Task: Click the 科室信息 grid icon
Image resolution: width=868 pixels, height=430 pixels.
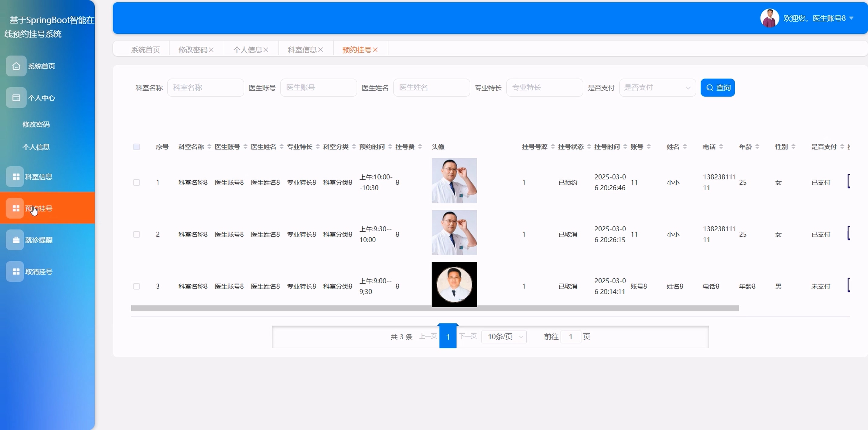Action: [x=16, y=176]
